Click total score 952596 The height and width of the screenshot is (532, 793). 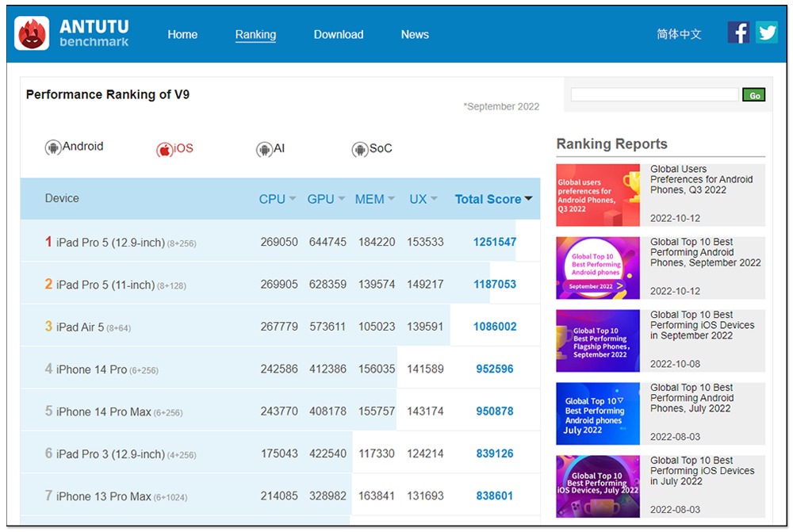click(x=495, y=369)
